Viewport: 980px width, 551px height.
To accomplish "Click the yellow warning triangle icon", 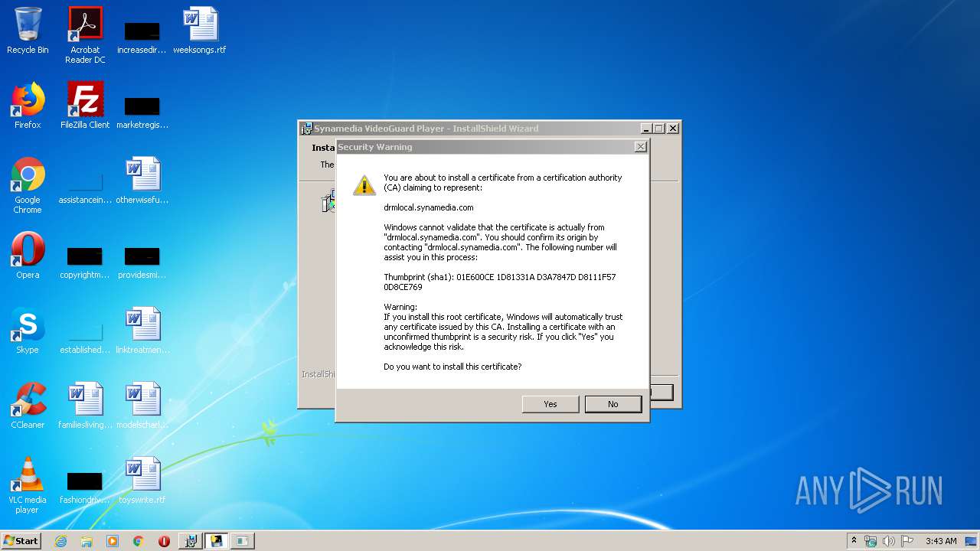I will 364,184.
